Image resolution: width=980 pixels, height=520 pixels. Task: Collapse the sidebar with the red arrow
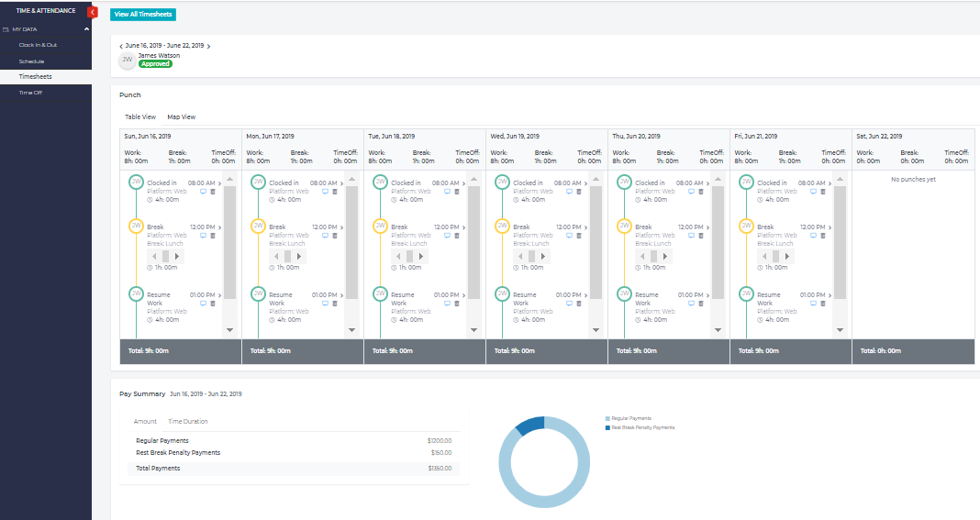click(92, 12)
